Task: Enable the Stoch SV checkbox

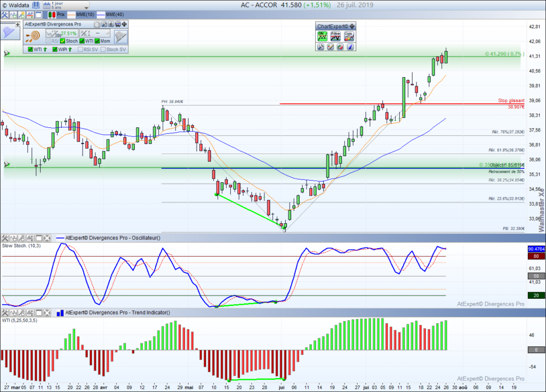Action: [x=103, y=50]
